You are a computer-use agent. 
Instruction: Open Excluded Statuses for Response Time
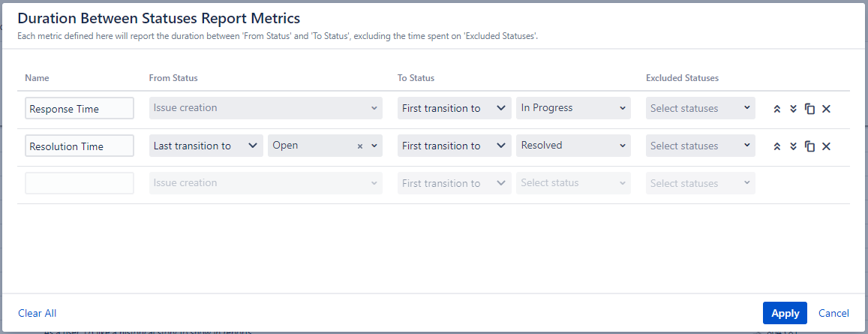tap(700, 108)
